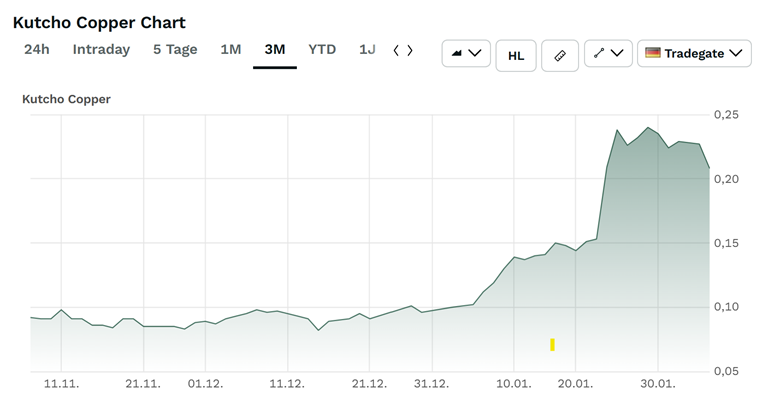This screenshot has height=404, width=780.
Task: Show the 5 Tage chart range
Action: tap(175, 49)
